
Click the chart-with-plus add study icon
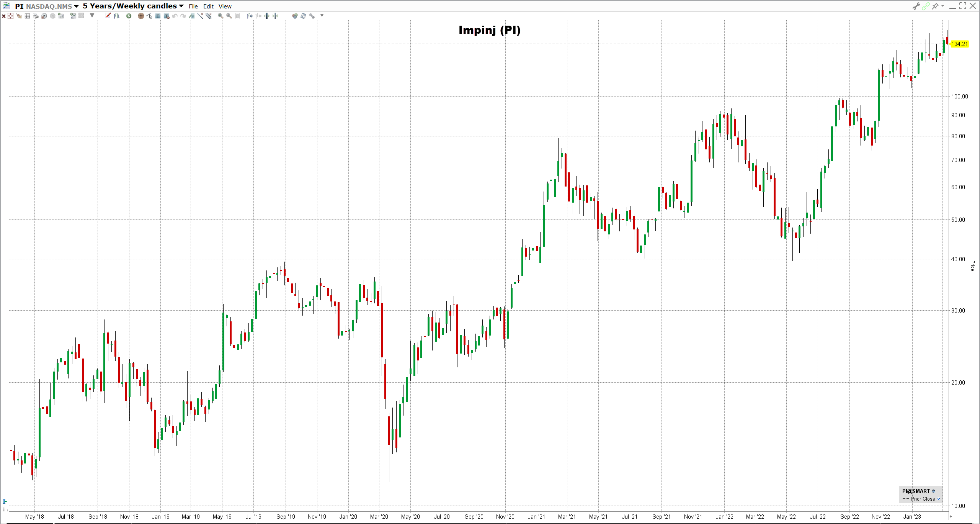(x=73, y=16)
